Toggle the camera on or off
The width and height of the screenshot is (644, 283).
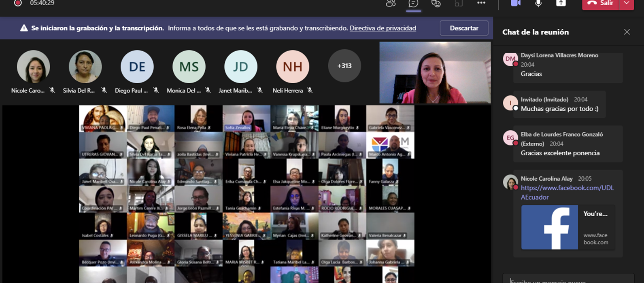pos(515,3)
